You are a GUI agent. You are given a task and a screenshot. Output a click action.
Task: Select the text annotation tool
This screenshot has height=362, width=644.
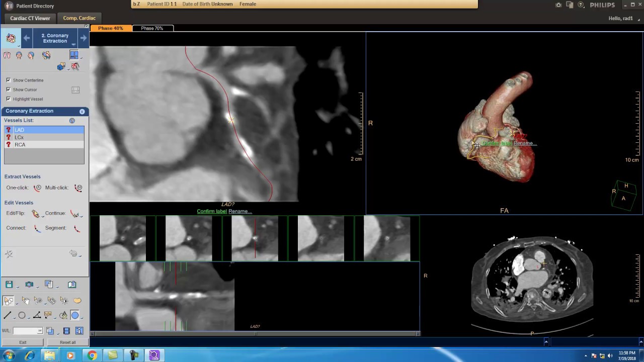(x=48, y=316)
